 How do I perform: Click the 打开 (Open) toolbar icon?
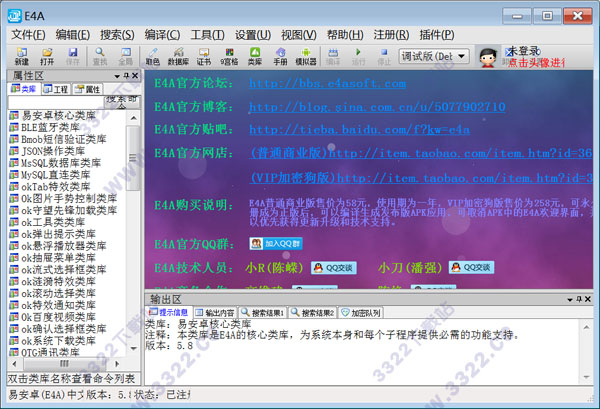(x=47, y=56)
